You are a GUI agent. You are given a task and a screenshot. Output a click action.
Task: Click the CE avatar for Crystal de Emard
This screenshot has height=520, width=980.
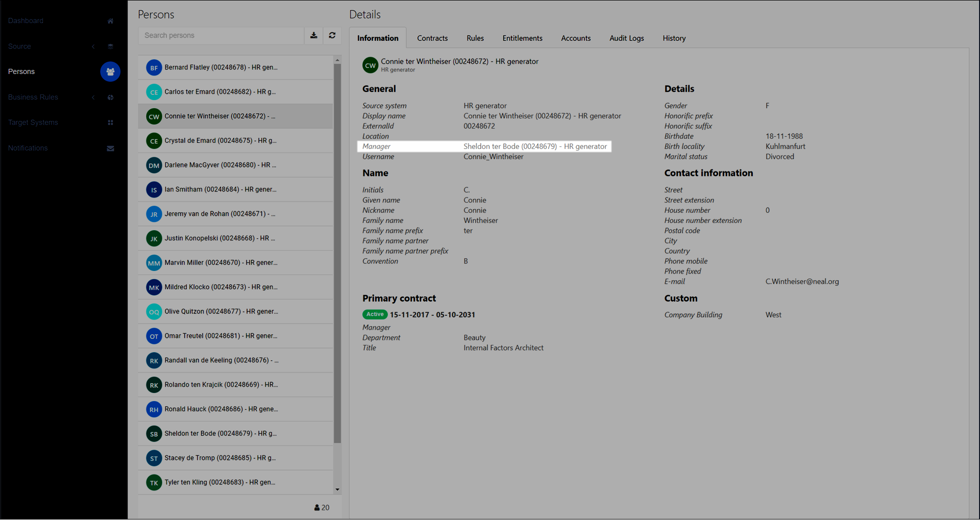pos(154,141)
